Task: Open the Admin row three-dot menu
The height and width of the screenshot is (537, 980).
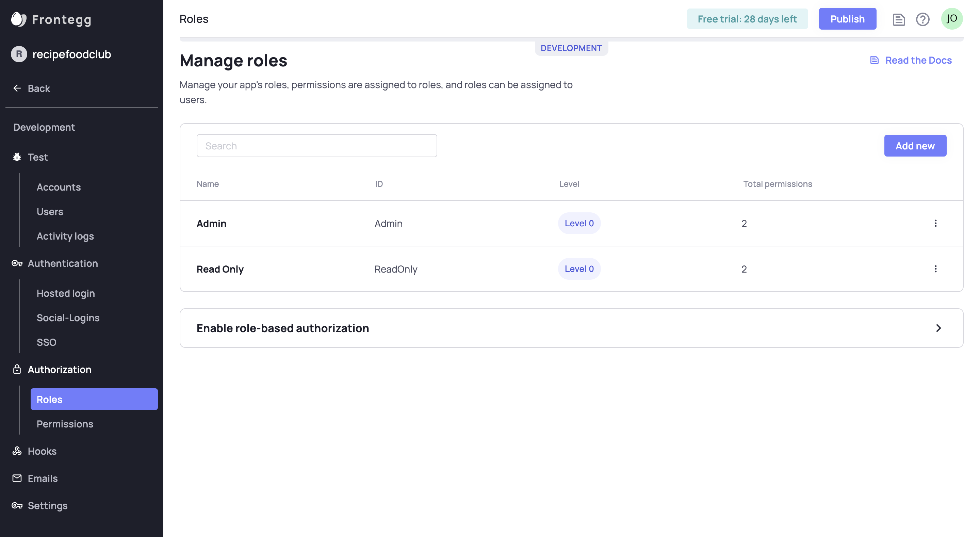Action: point(935,223)
